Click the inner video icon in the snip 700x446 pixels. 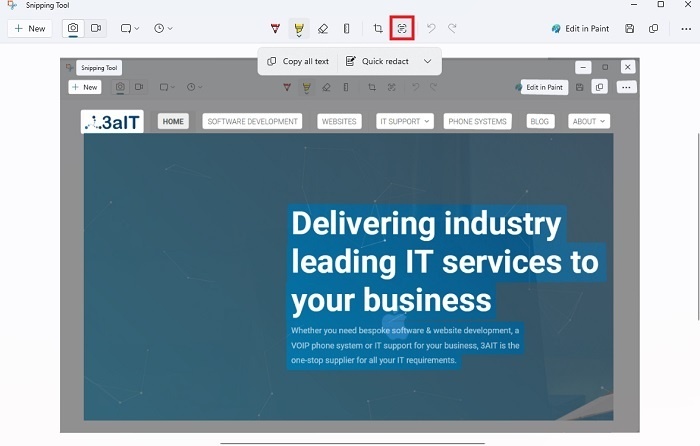click(x=139, y=88)
